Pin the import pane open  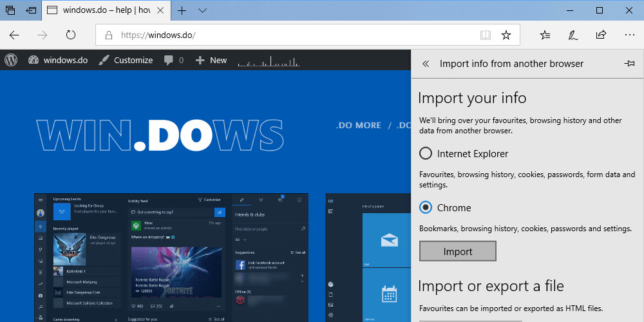pyautogui.click(x=629, y=64)
